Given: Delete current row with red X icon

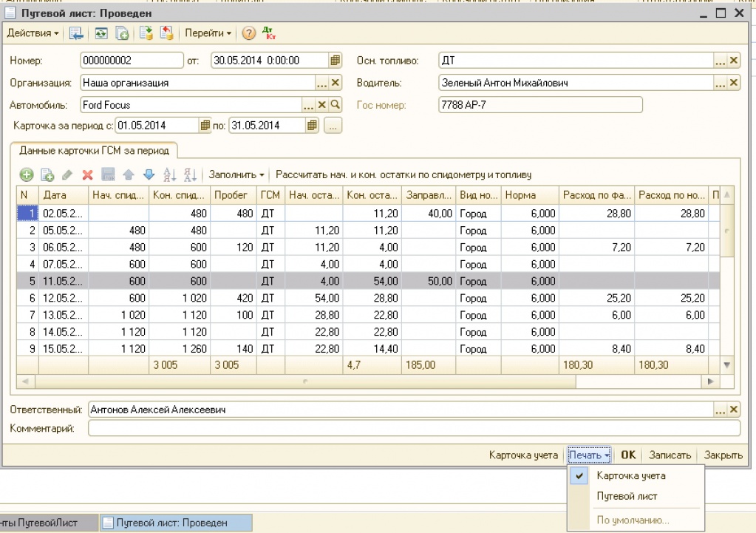Looking at the screenshot, I should point(87,174).
